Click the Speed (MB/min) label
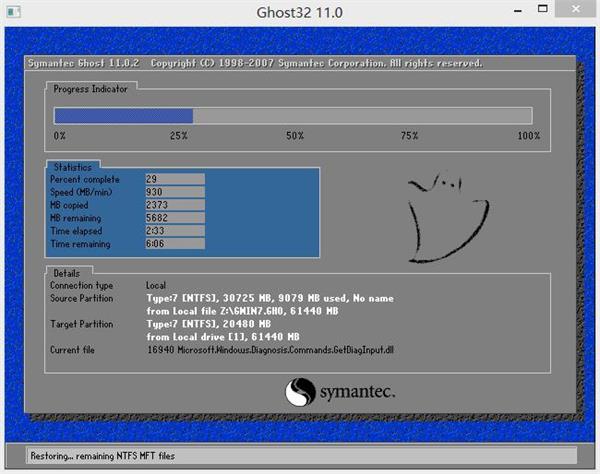Image resolution: width=600 pixels, height=474 pixels. 81,192
